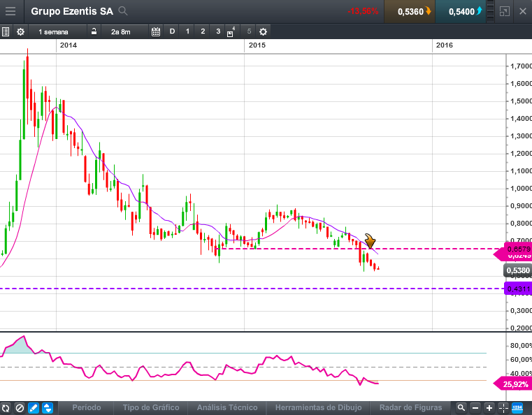Open the calendar date picker icon
Screen dimensions: 532x415
(155, 31)
